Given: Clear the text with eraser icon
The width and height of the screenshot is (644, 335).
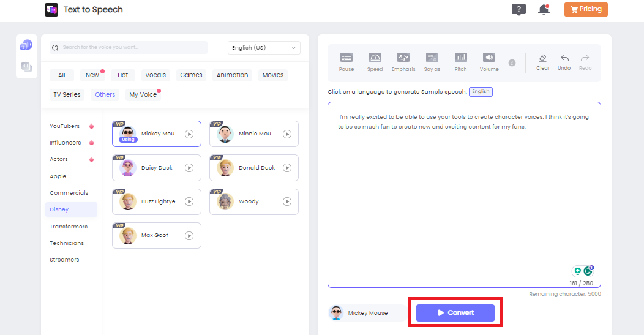Looking at the screenshot, I should pyautogui.click(x=542, y=62).
